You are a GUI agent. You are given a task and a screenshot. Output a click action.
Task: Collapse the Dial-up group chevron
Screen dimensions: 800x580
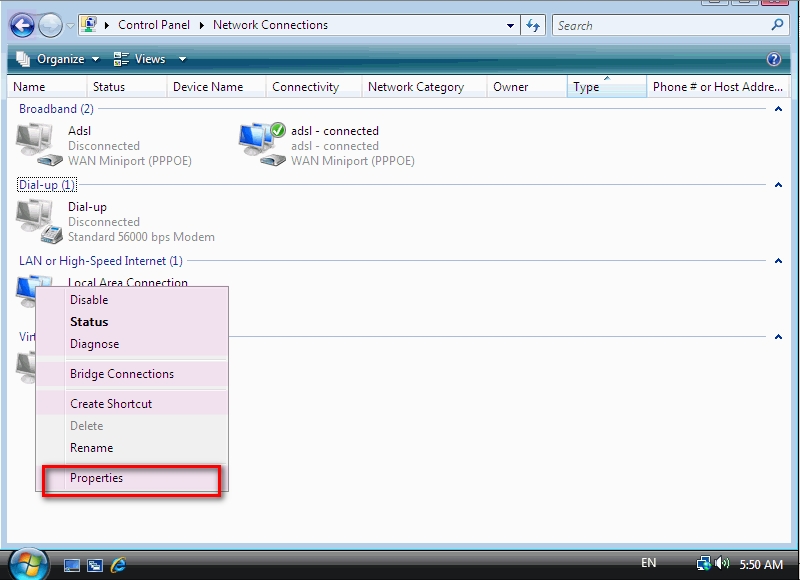[778, 185]
